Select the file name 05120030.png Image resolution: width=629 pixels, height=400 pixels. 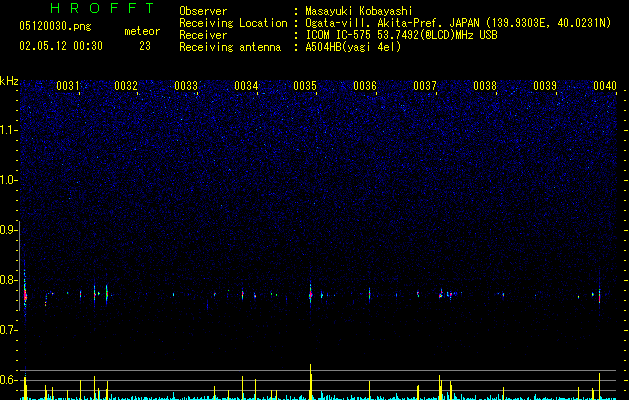[x=55, y=26]
